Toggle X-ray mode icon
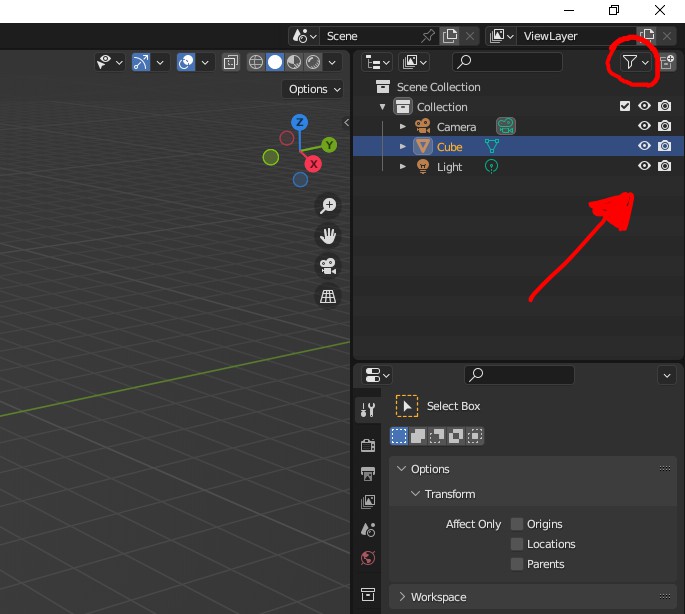Screen dimensions: 685x614 (231, 62)
